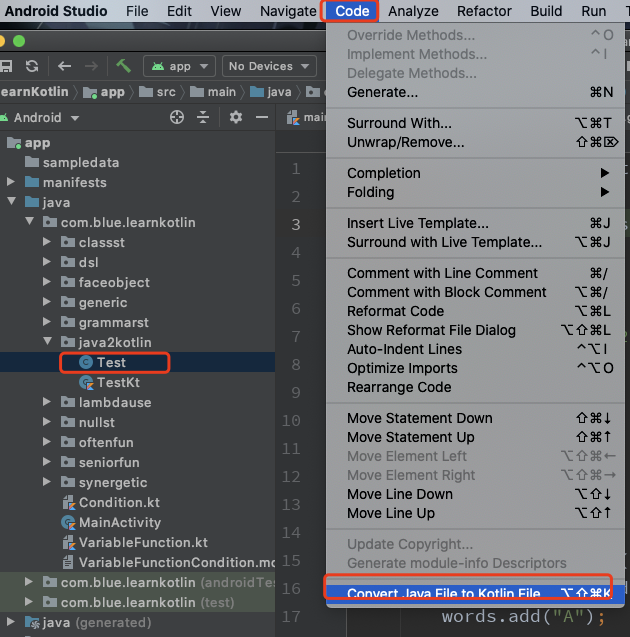630x637 pixels.
Task: Open the app run configuration dropdown
Action: point(179,66)
